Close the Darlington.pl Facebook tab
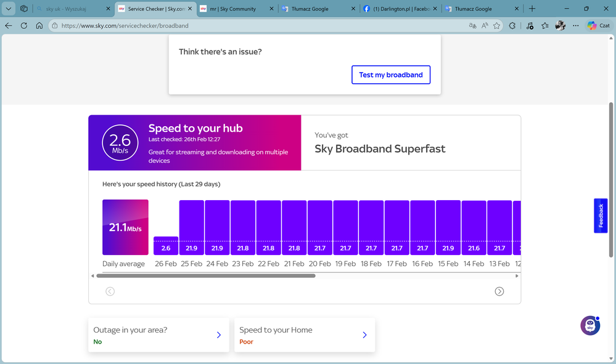Screen dimensions: 616x364 click(x=435, y=9)
